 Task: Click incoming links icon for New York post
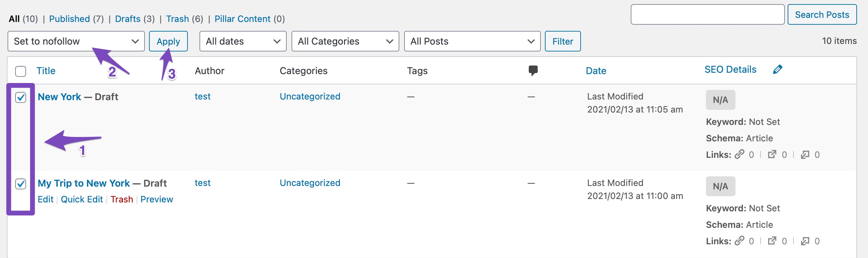pos(805,155)
